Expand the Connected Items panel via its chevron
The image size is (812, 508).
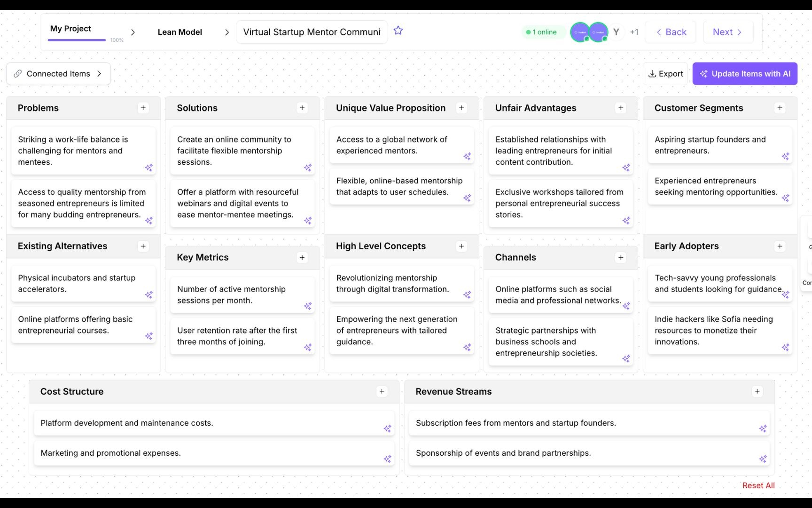99,73
